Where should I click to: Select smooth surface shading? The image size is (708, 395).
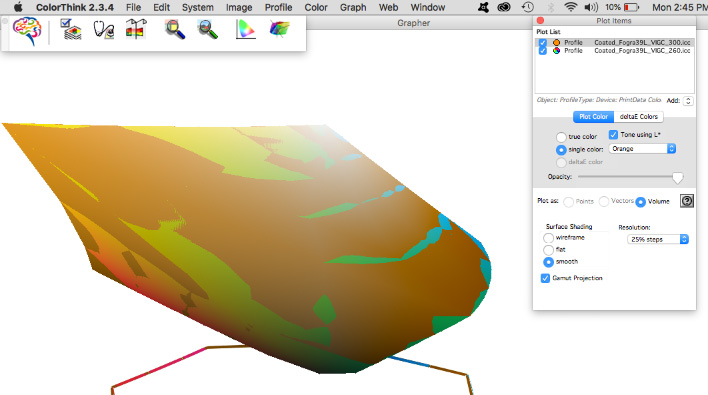(548, 262)
